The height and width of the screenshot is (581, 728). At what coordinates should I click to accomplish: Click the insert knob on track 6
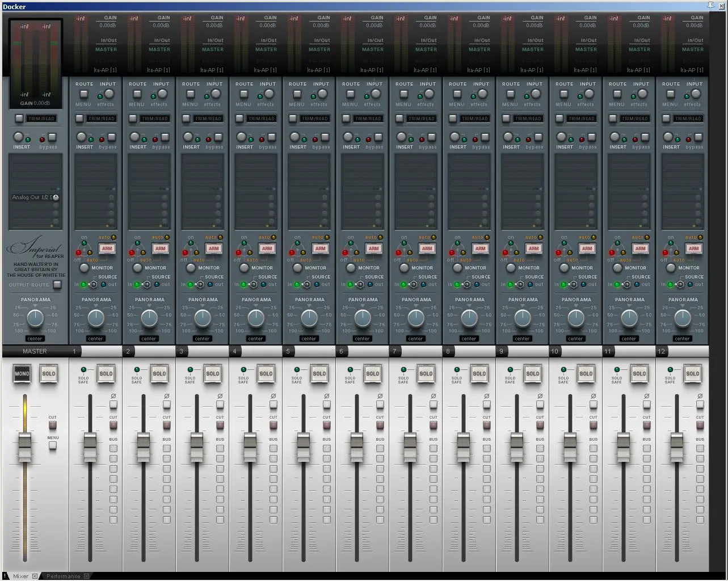click(348, 137)
